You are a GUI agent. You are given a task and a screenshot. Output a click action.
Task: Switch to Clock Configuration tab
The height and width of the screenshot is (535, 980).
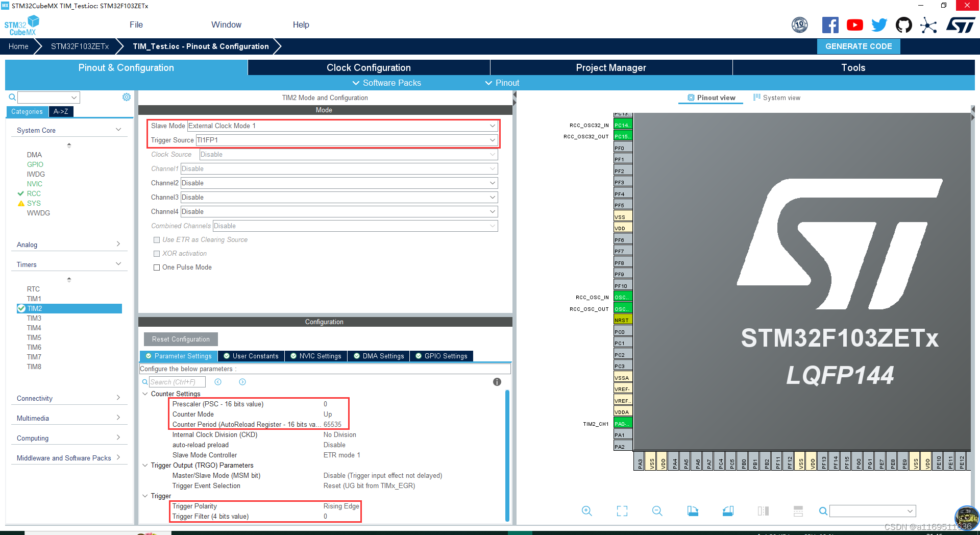click(369, 67)
